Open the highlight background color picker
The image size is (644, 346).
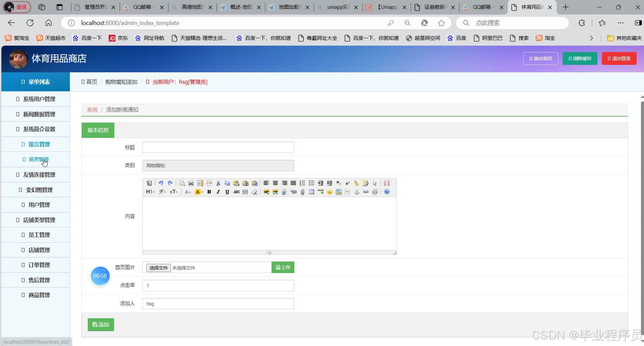[x=199, y=192]
